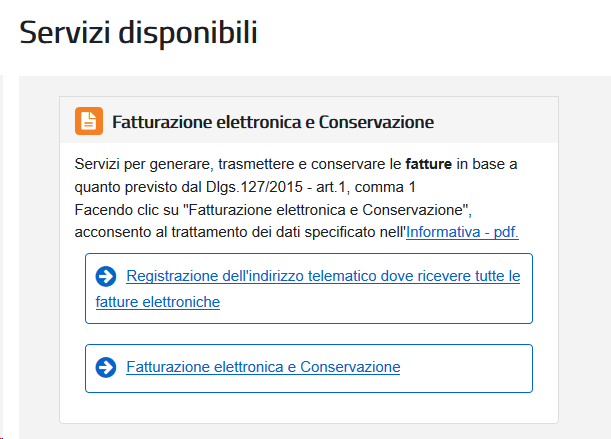Click the orange document icon in card header
This screenshot has width=611, height=439.
point(89,121)
